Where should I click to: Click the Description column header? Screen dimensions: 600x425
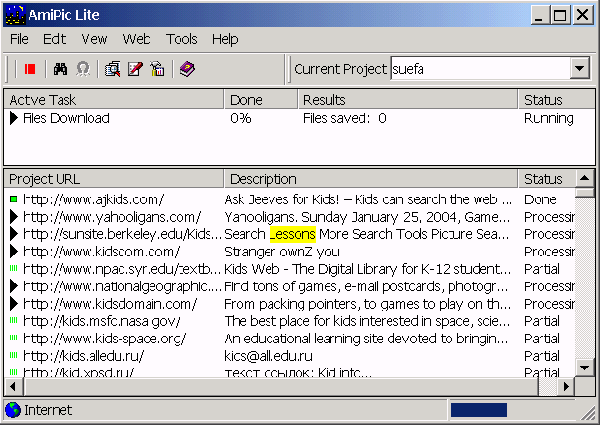coord(371,179)
